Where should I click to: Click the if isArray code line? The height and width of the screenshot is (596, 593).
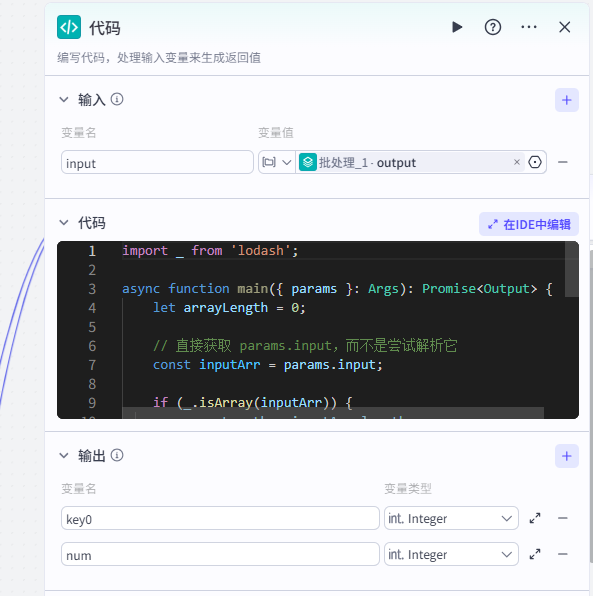click(x=252, y=403)
